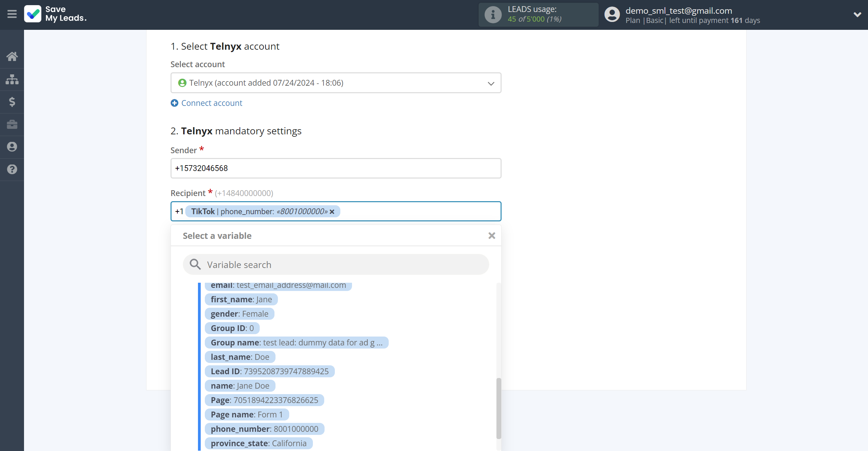Open help question mark icon
This screenshot has width=868, height=451.
(x=12, y=169)
